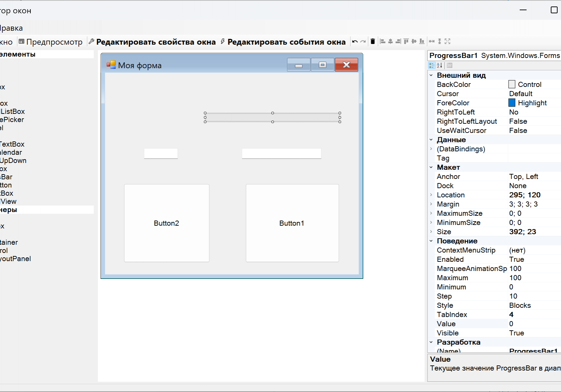Expand the Size property

coord(431,232)
